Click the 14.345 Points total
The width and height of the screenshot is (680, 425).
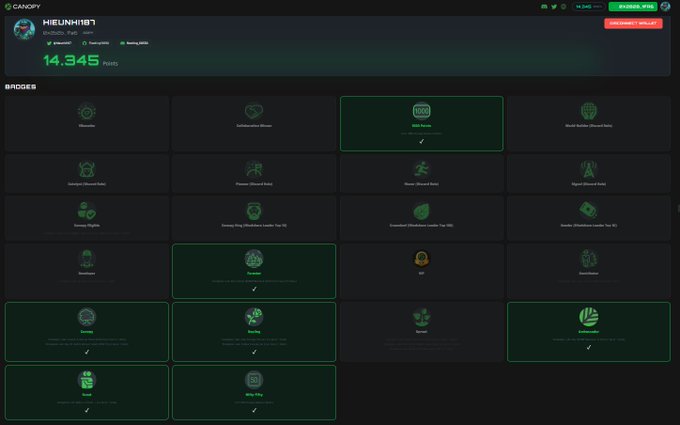click(x=80, y=61)
